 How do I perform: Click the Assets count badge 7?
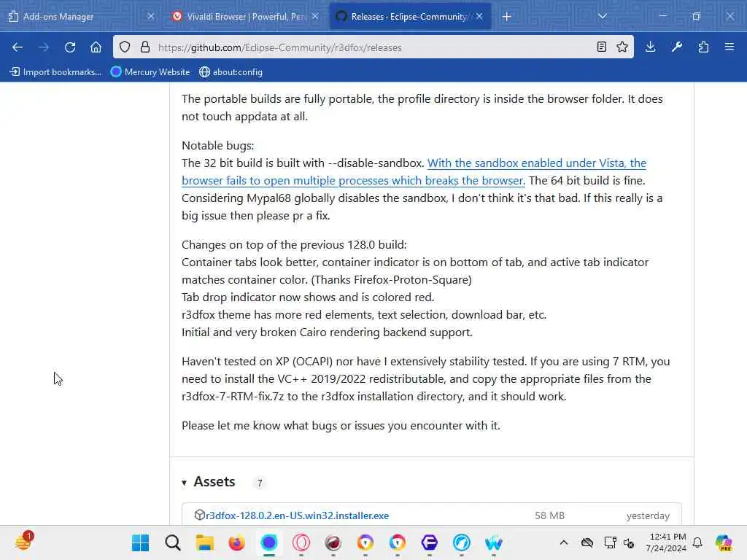pos(260,483)
